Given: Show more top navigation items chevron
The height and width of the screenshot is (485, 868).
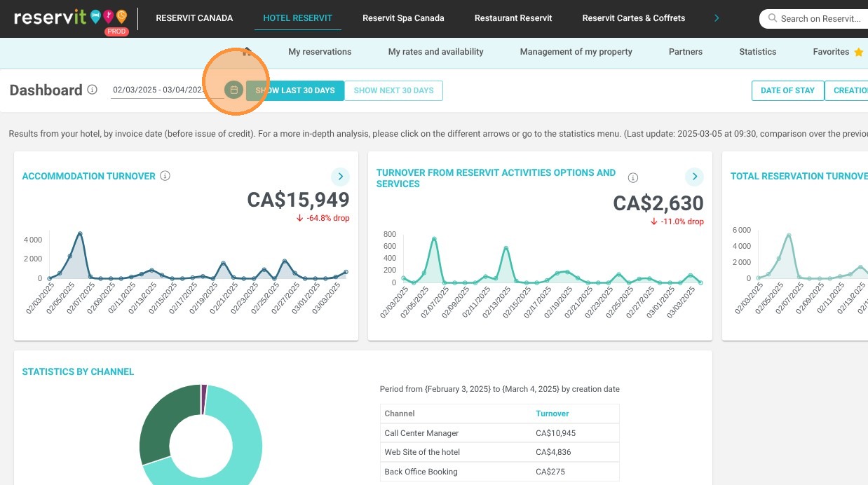Looking at the screenshot, I should pos(717,18).
